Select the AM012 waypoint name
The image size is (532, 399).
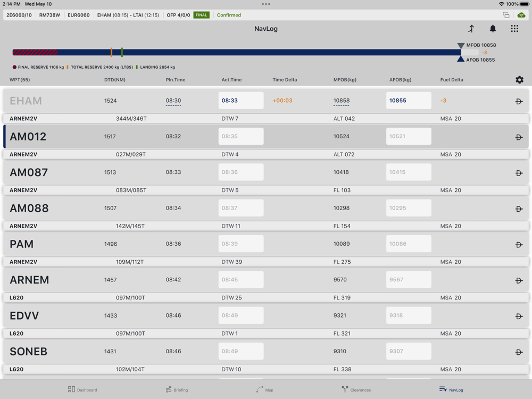(x=28, y=136)
